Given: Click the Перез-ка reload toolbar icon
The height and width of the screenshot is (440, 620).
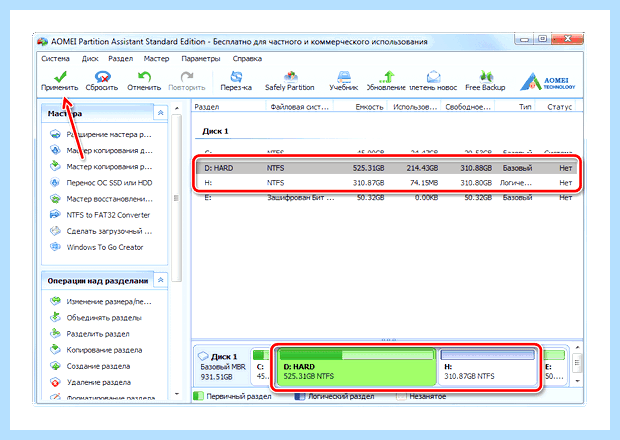Looking at the screenshot, I should coord(236,81).
